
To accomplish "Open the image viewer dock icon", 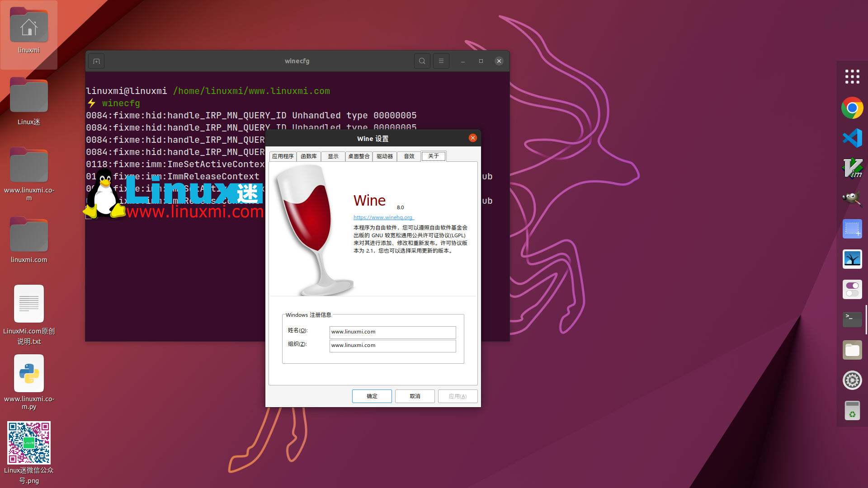I will pos(852,259).
